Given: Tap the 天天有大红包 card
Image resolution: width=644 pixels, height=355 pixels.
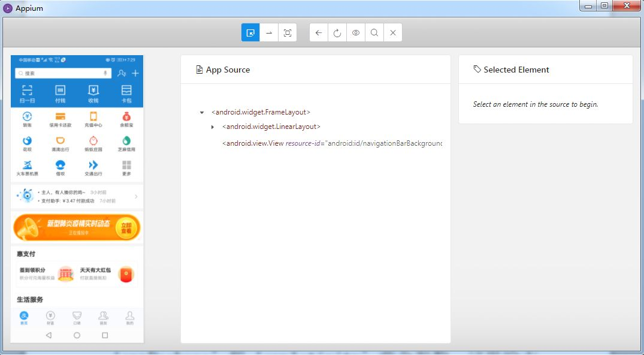Looking at the screenshot, I should [x=107, y=273].
